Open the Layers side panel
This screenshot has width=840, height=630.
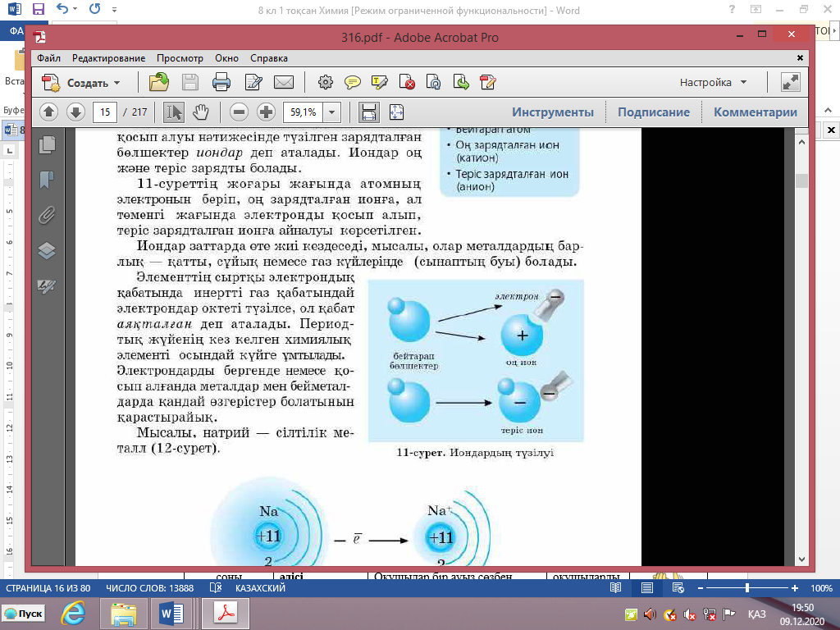47,251
